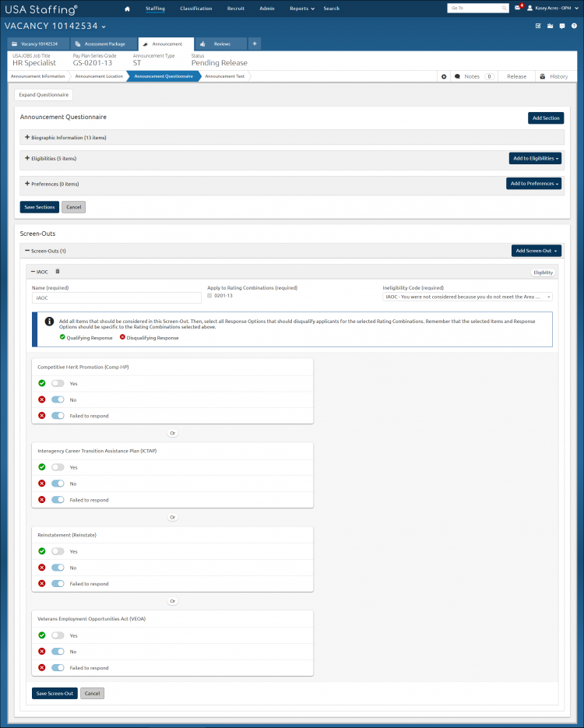Click the Save Sections button
Viewport: 584px width, 728px height.
(40, 207)
